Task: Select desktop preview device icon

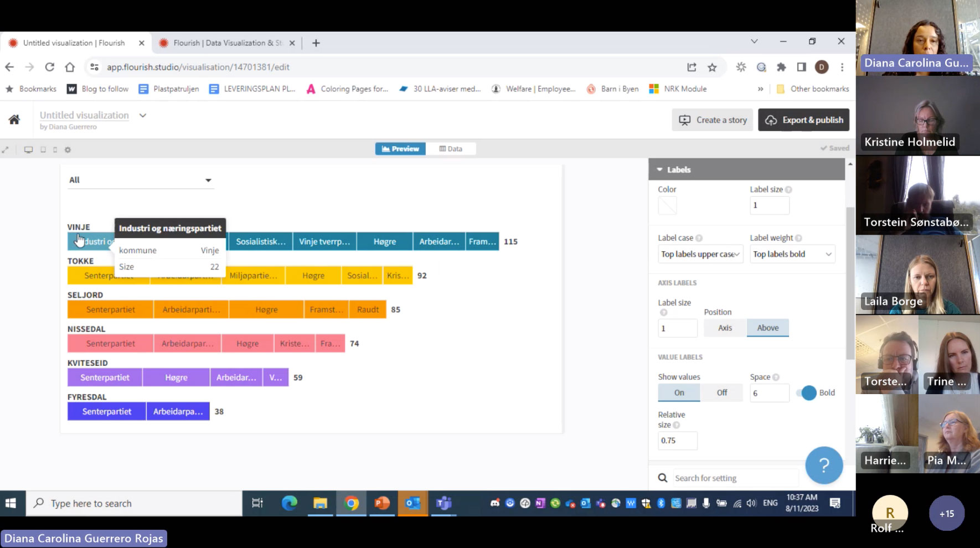Action: [28, 149]
